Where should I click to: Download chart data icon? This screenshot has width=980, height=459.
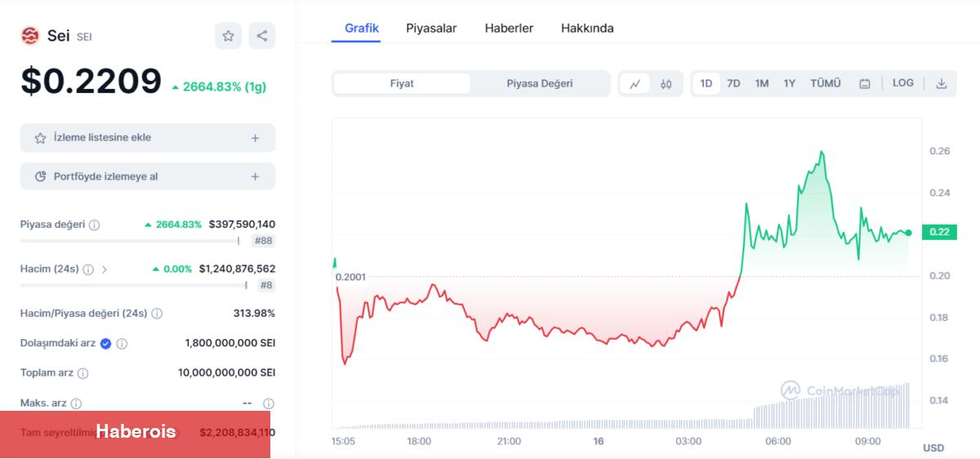941,83
